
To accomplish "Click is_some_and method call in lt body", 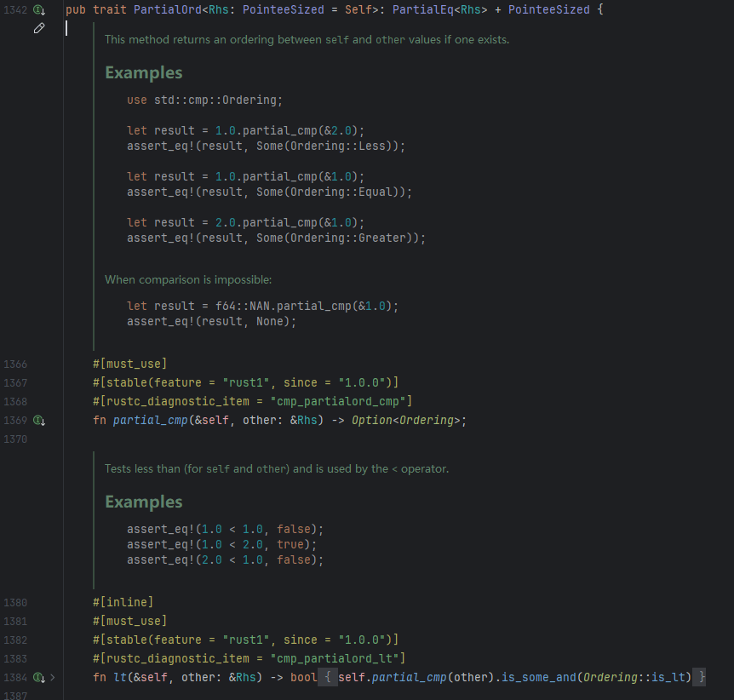I will pyautogui.click(x=535, y=678).
